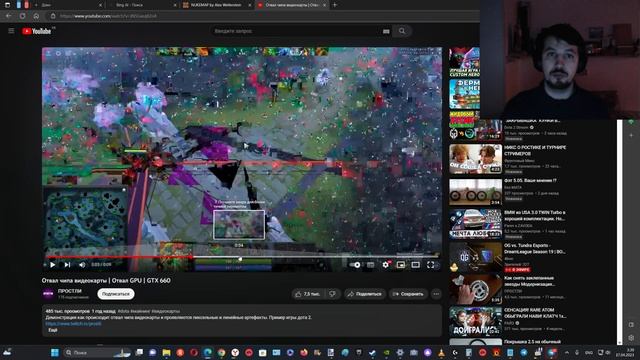The image size is (640, 360).
Task: Click the Поделиться share button
Action: click(364, 294)
